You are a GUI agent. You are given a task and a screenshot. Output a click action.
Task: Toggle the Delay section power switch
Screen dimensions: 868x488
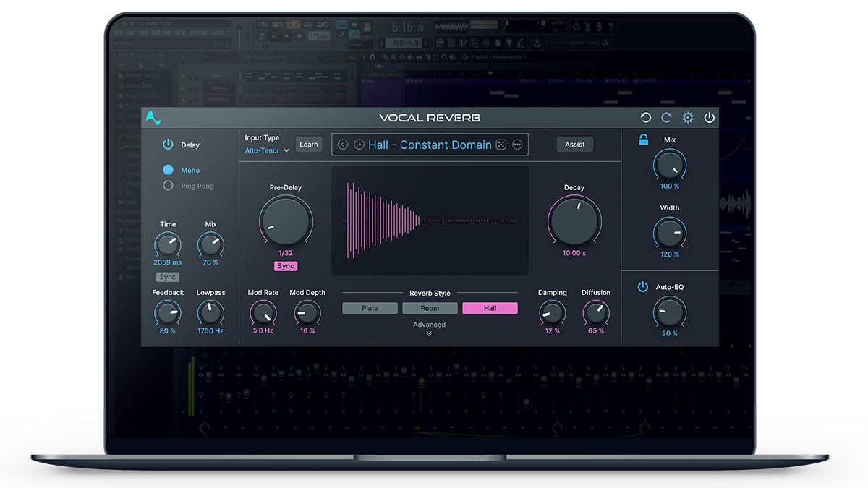[x=166, y=145]
